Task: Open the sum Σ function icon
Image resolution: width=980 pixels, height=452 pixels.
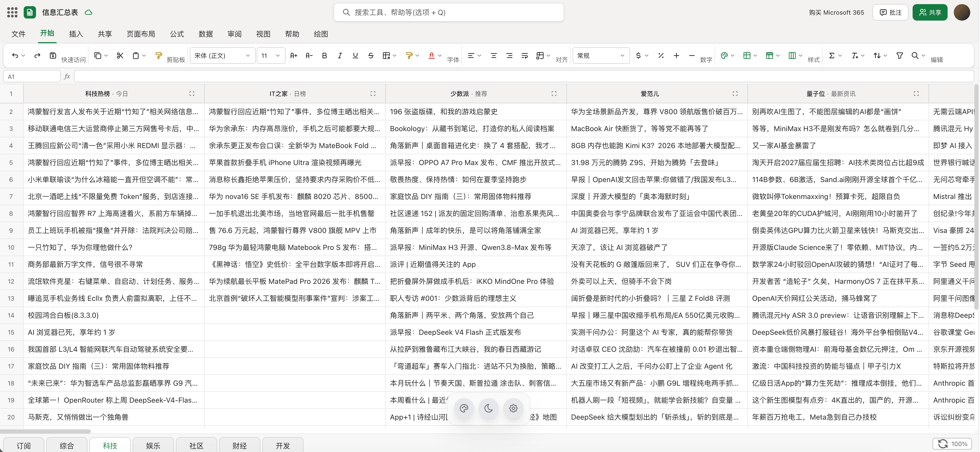Action: (x=832, y=56)
